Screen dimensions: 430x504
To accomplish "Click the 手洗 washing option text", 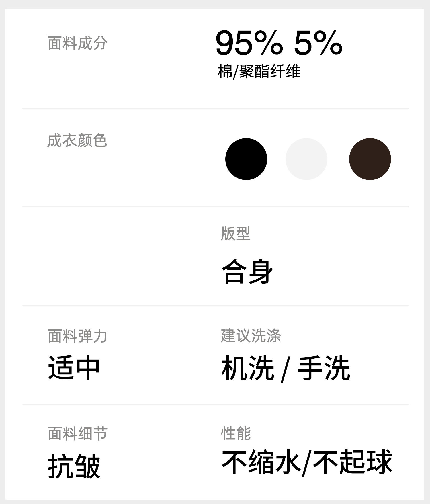I will pyautogui.click(x=324, y=368).
